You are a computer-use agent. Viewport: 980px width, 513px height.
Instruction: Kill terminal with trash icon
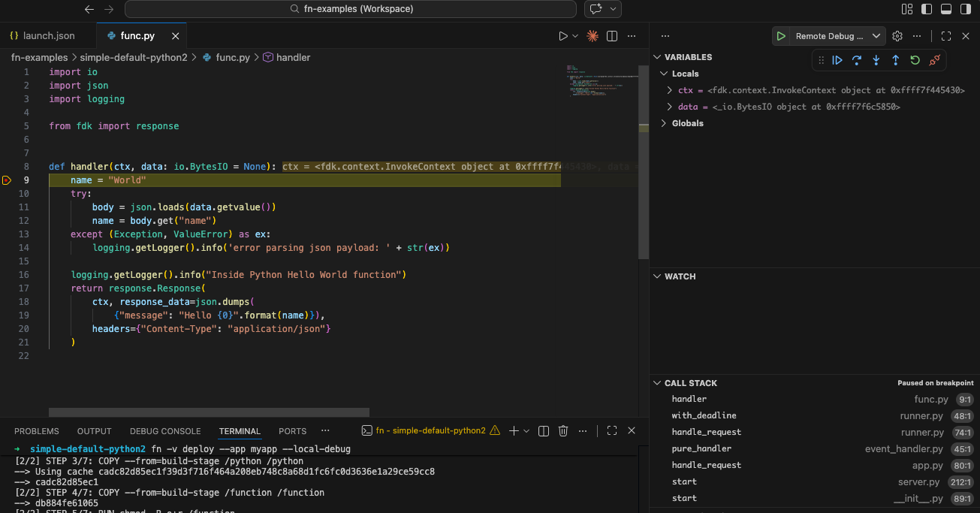click(563, 431)
